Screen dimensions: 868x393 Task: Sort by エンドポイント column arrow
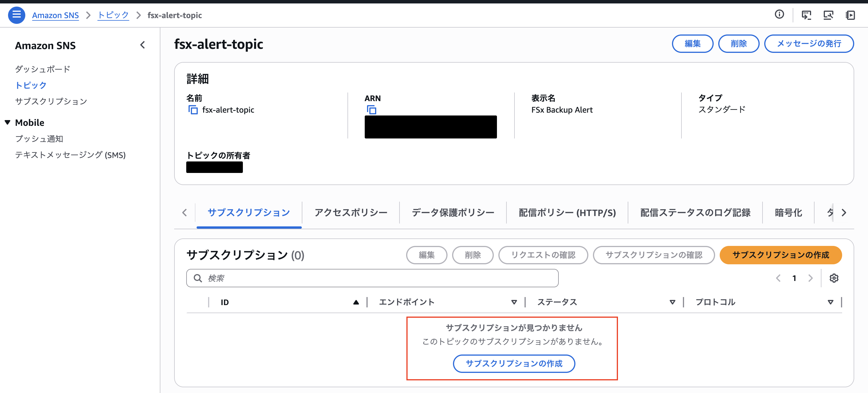[x=514, y=302]
